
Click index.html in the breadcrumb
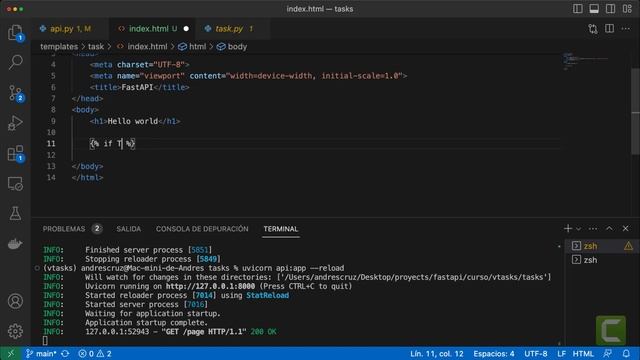point(147,47)
